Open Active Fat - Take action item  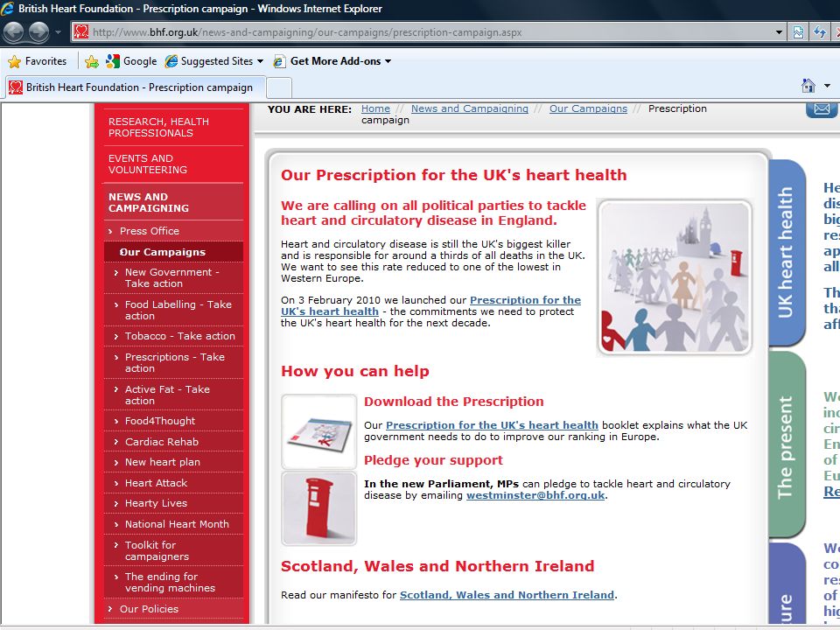click(x=173, y=395)
